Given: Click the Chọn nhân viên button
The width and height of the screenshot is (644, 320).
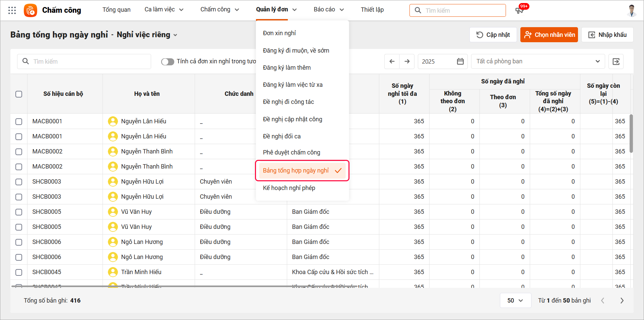Looking at the screenshot, I should pyautogui.click(x=549, y=35).
